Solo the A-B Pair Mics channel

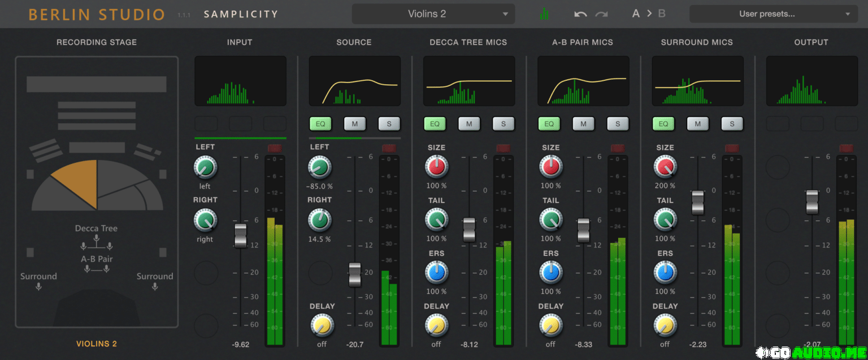coord(618,124)
